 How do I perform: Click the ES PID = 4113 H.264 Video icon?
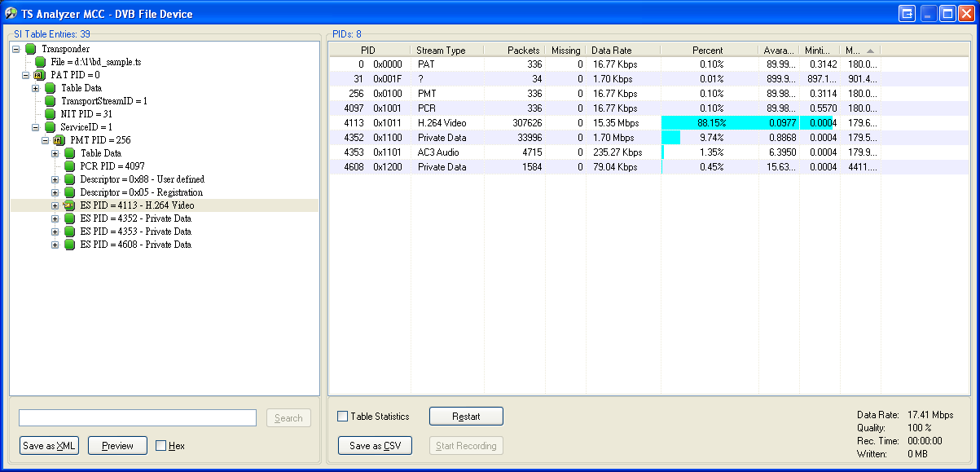pyautogui.click(x=69, y=205)
